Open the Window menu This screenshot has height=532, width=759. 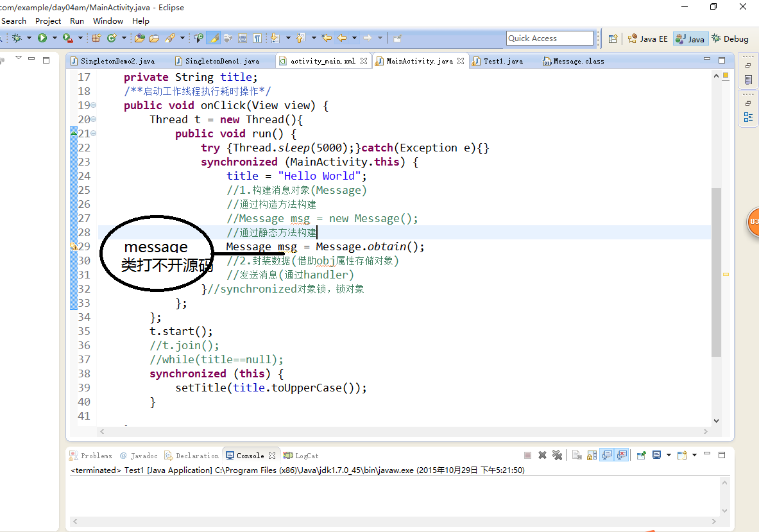pyautogui.click(x=108, y=21)
